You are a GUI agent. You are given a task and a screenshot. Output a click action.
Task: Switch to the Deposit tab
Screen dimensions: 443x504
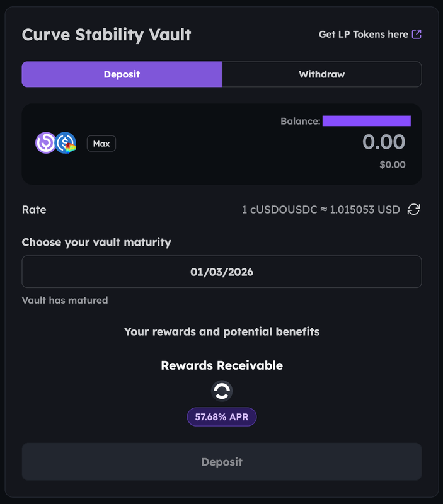tap(122, 74)
